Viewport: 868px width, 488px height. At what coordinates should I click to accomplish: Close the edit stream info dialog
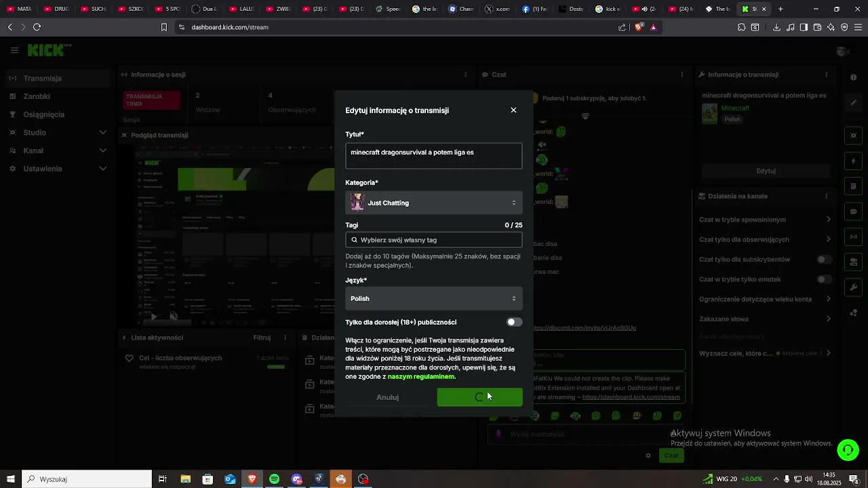(x=513, y=110)
